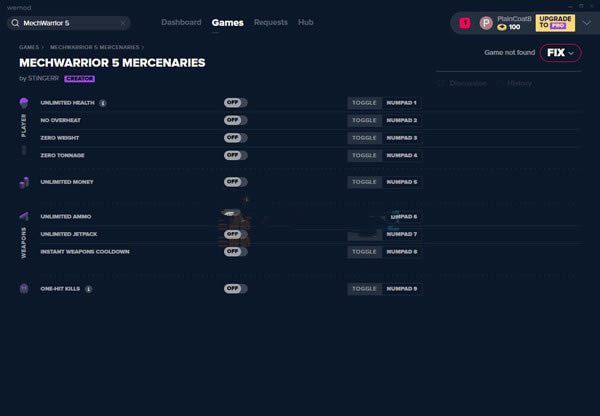
Task: Toggle Unlimited Money on
Action: tap(235, 182)
